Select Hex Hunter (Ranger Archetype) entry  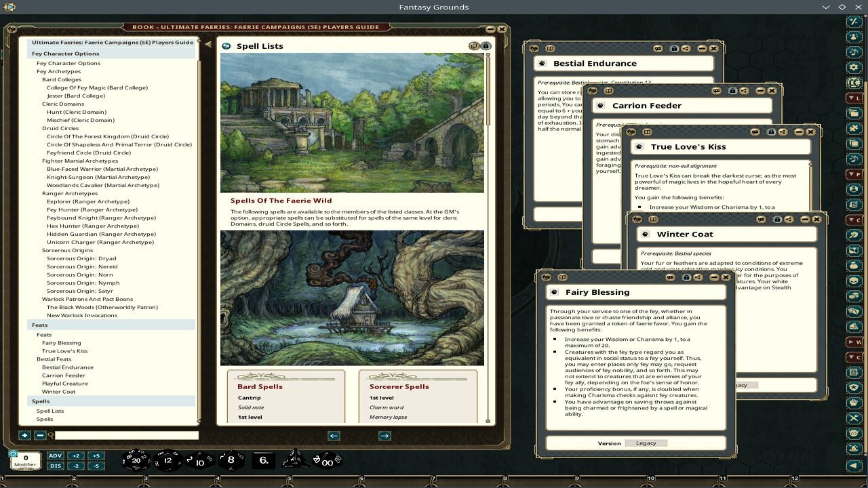point(92,226)
